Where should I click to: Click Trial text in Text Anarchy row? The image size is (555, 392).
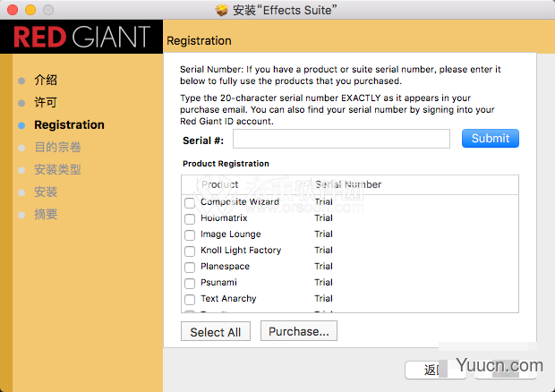click(323, 299)
